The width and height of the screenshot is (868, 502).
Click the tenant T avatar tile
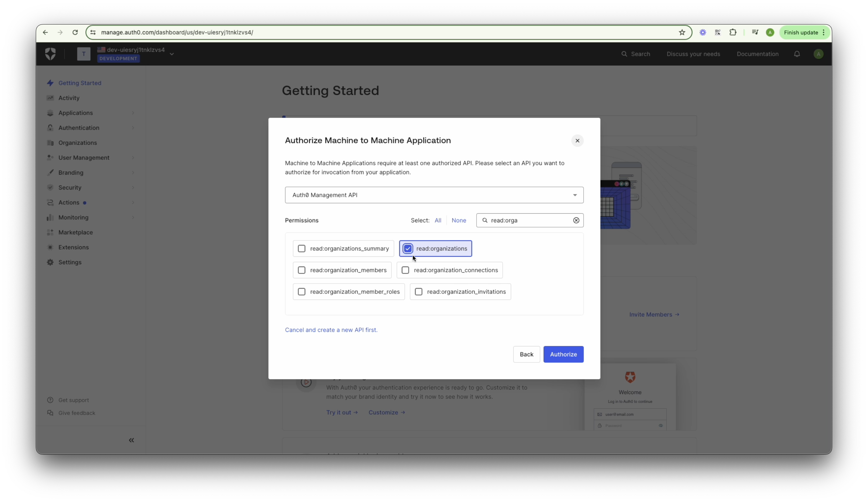pyautogui.click(x=84, y=54)
